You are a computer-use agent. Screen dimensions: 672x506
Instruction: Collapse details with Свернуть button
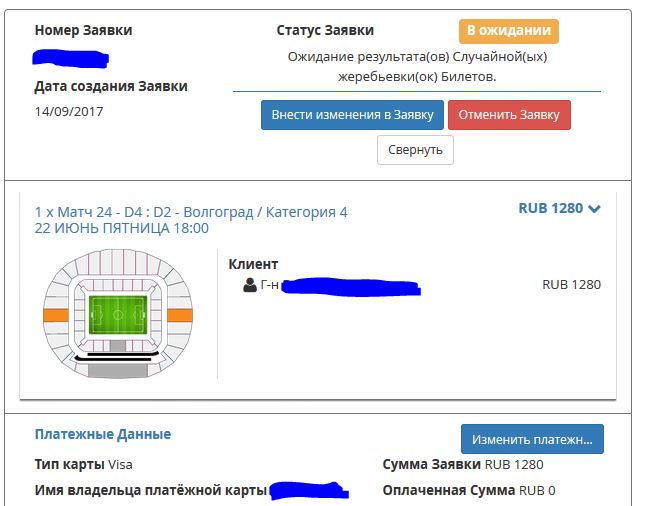coord(415,150)
